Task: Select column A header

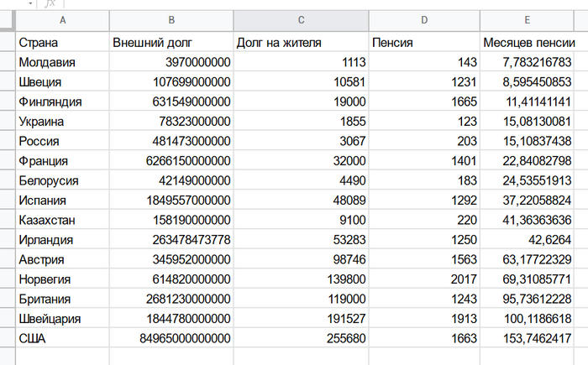Action: [63, 21]
